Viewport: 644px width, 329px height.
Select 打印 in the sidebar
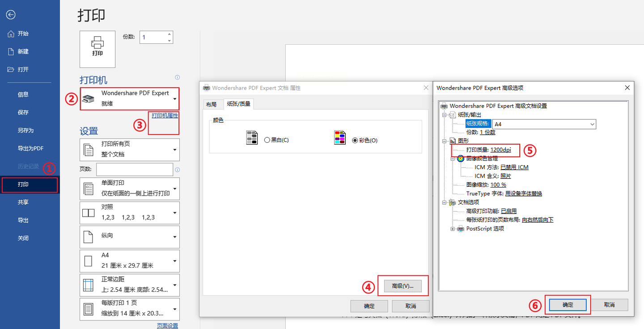[x=30, y=184]
